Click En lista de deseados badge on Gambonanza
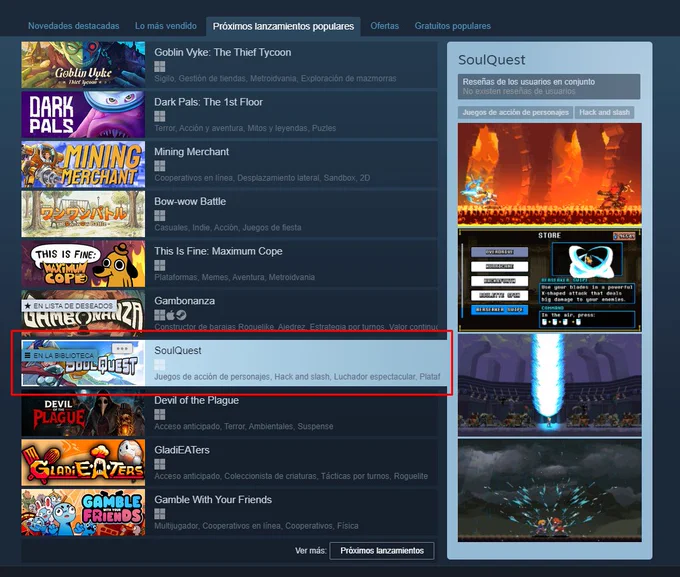 69,306
